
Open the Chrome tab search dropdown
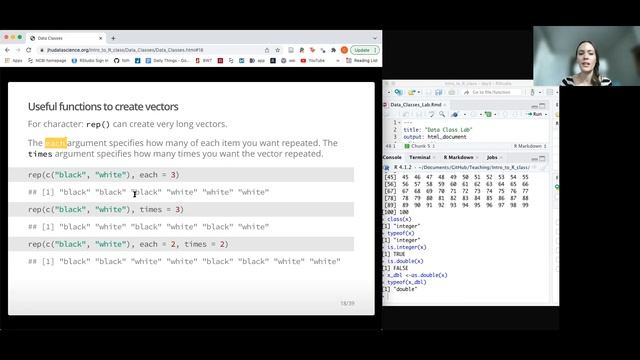(x=375, y=38)
